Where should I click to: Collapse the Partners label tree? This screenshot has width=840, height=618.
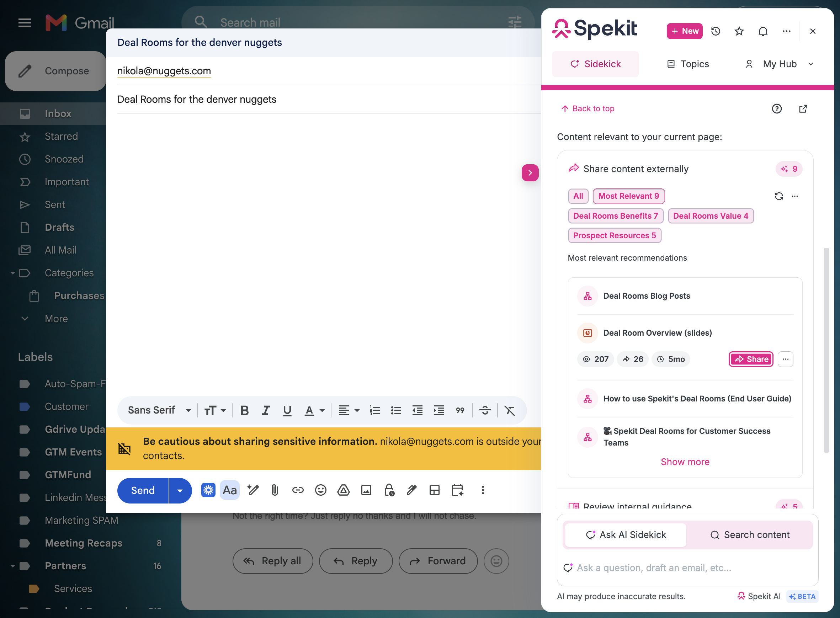pos(12,566)
